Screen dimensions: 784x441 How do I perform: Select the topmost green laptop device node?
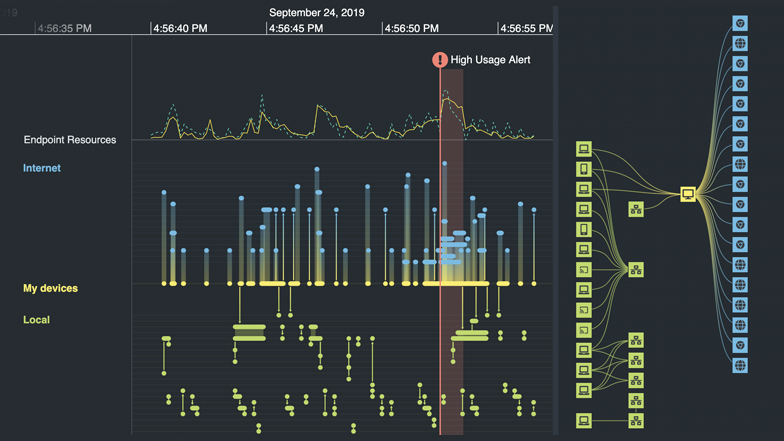pyautogui.click(x=584, y=149)
